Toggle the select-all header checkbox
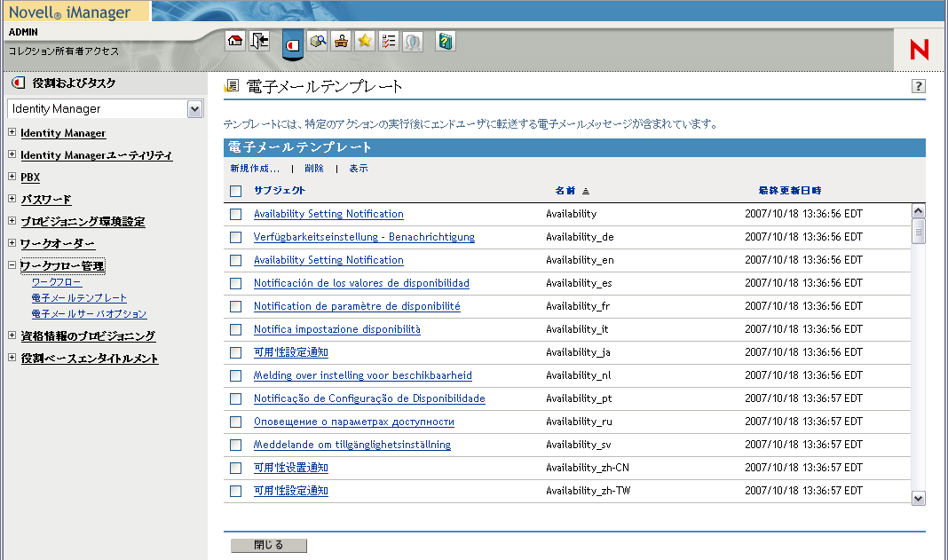 click(x=236, y=191)
